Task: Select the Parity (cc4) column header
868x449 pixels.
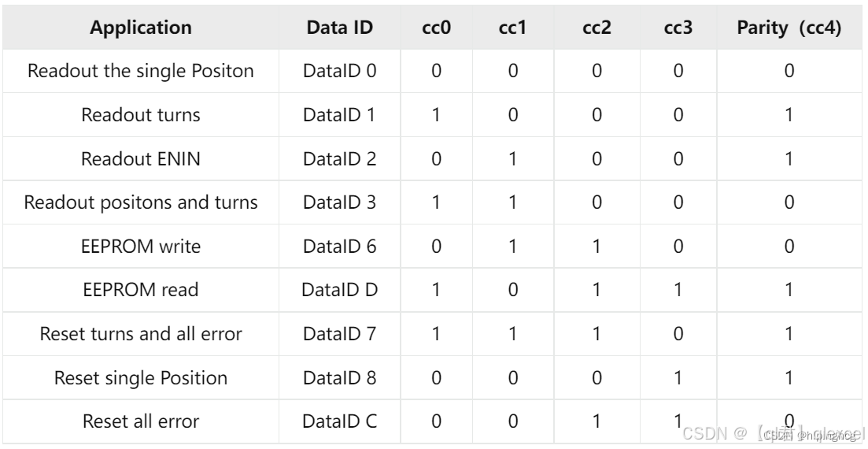Action: pyautogui.click(x=789, y=28)
